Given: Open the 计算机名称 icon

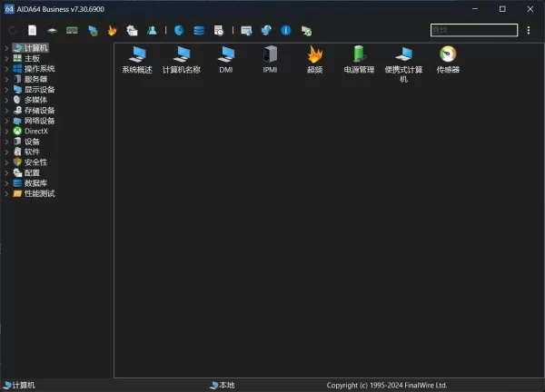Looking at the screenshot, I should click(x=182, y=55).
